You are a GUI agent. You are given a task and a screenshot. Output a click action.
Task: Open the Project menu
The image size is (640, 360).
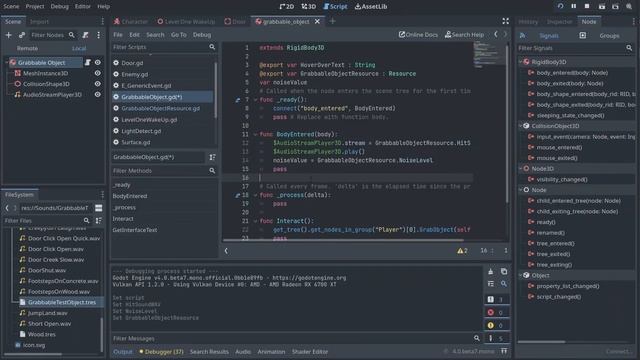click(35, 6)
